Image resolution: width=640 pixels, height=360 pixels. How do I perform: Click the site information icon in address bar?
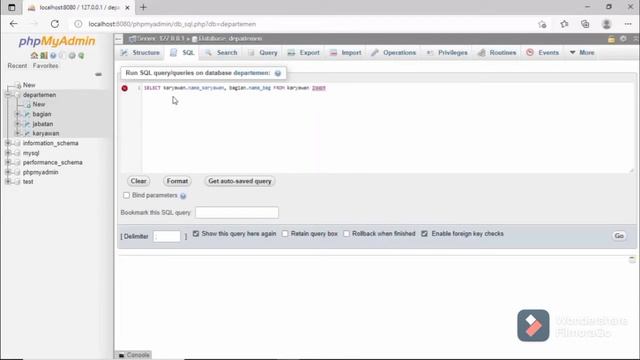78,24
